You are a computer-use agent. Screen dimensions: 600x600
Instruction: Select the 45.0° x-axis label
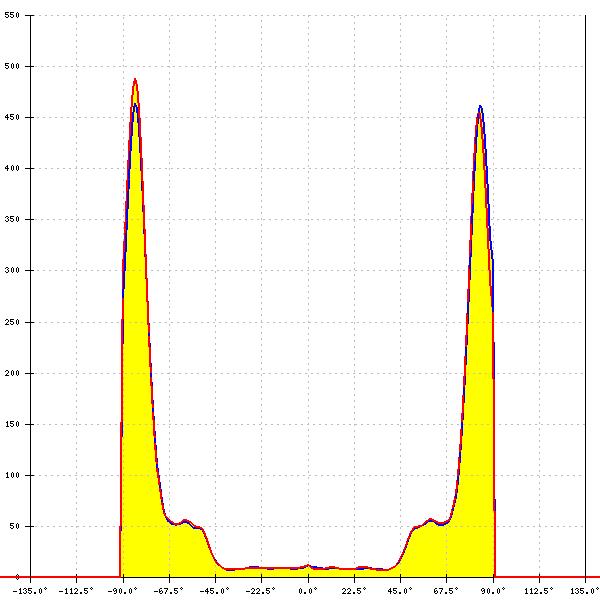401,591
